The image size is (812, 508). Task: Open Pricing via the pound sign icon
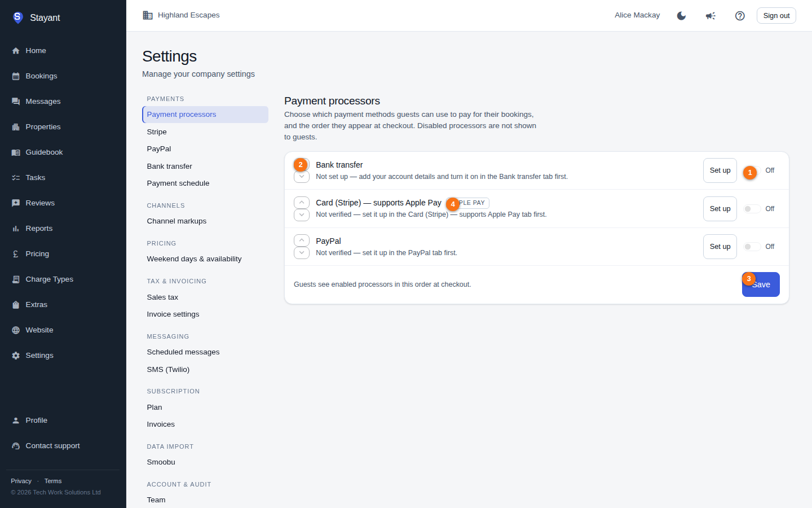pyautogui.click(x=16, y=254)
